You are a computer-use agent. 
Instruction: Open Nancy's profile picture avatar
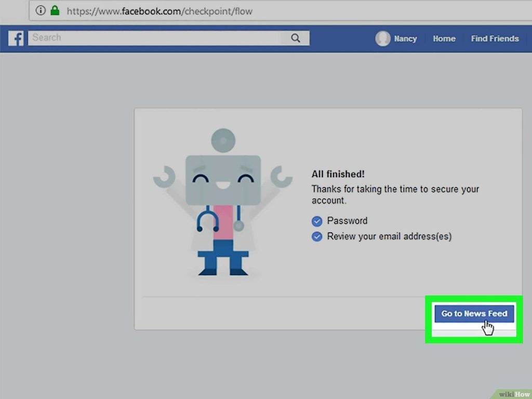tap(383, 38)
